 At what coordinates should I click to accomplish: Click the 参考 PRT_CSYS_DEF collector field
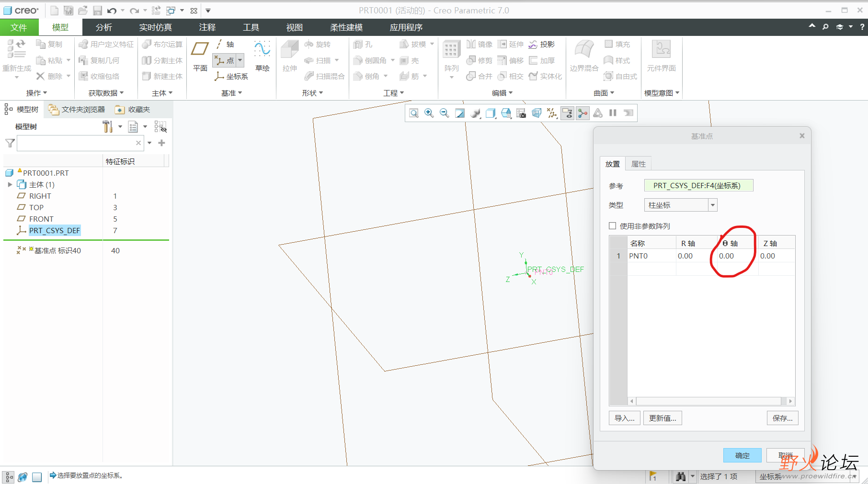point(699,185)
